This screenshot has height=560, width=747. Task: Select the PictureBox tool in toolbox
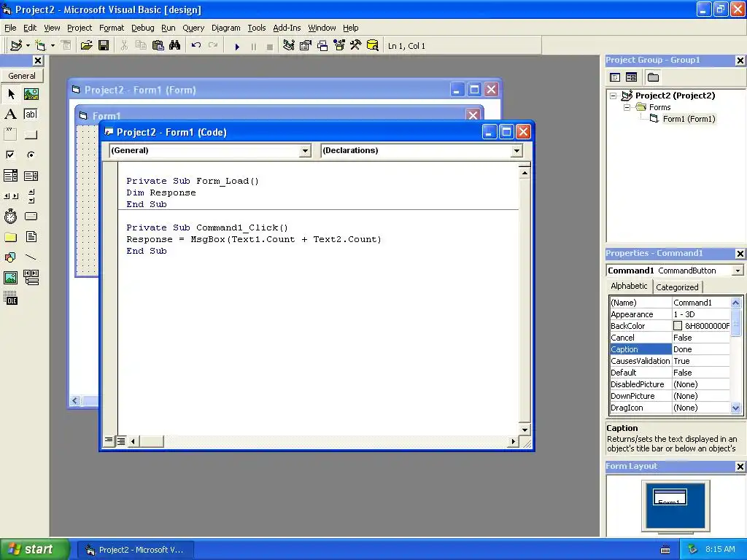(x=31, y=94)
